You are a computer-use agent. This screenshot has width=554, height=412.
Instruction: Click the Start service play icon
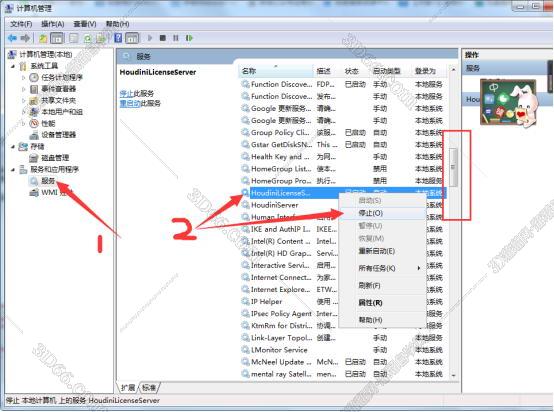(150, 38)
